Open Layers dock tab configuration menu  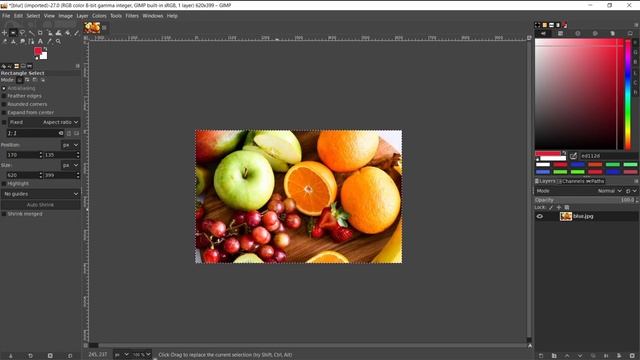[636, 181]
